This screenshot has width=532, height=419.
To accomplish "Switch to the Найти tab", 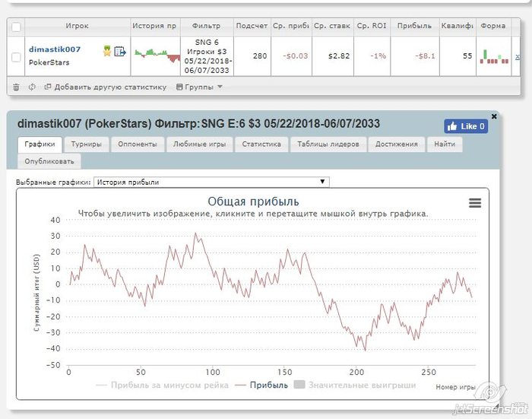I will pyautogui.click(x=445, y=144).
